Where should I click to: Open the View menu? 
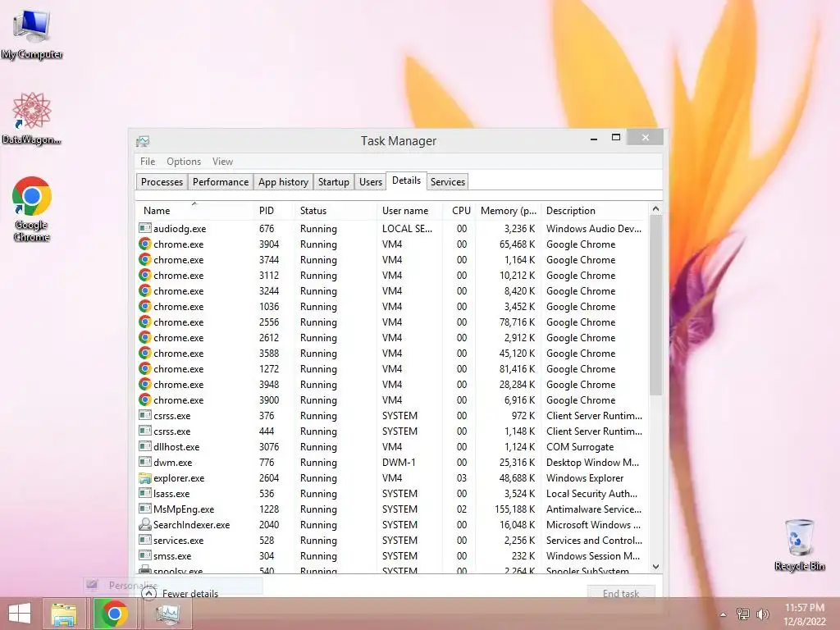click(222, 162)
